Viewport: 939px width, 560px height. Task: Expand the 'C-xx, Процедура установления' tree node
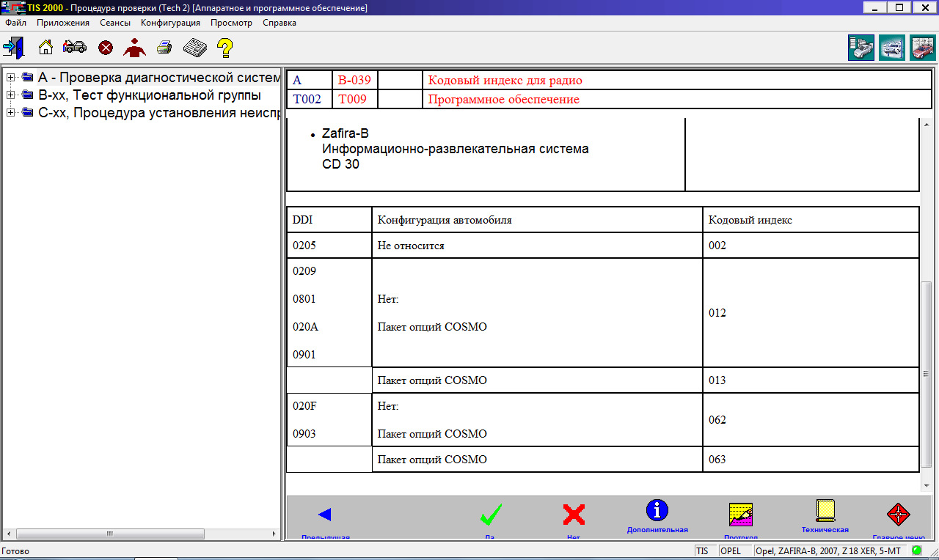10,112
